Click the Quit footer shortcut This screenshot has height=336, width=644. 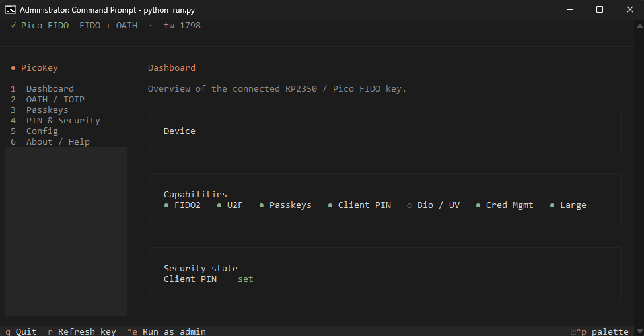(21, 331)
